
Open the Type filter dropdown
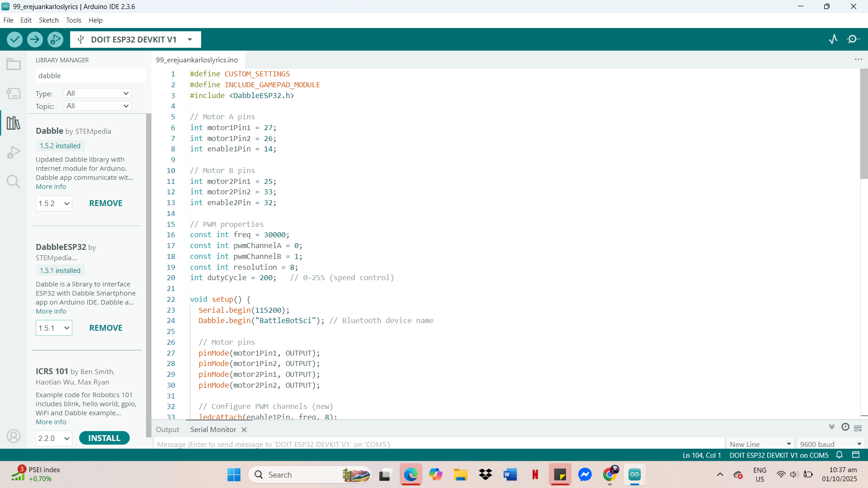(97, 94)
